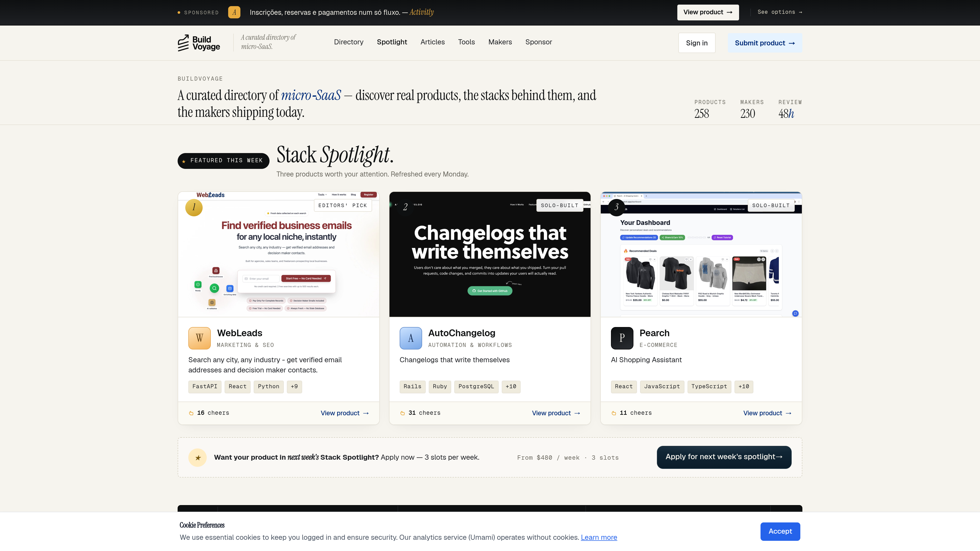This screenshot has width=980, height=551.
Task: Click the Activitly sponsor A icon
Action: [234, 12]
